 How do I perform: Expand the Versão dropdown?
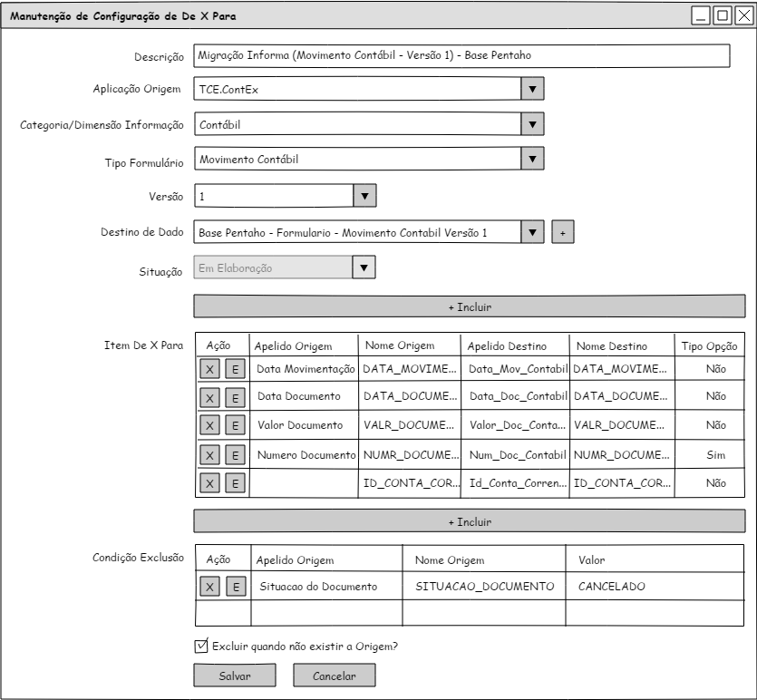click(364, 196)
